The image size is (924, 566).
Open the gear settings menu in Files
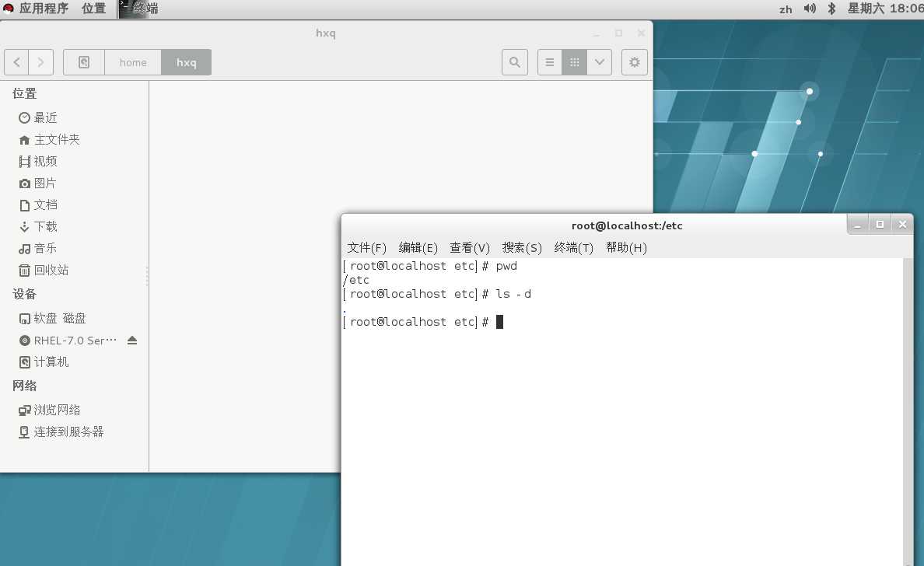635,62
